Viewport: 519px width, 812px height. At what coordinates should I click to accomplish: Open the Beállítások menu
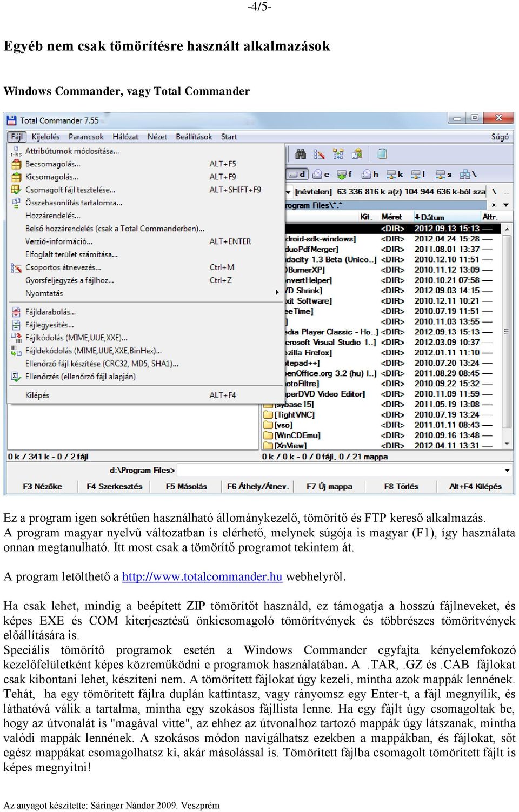coord(194,137)
